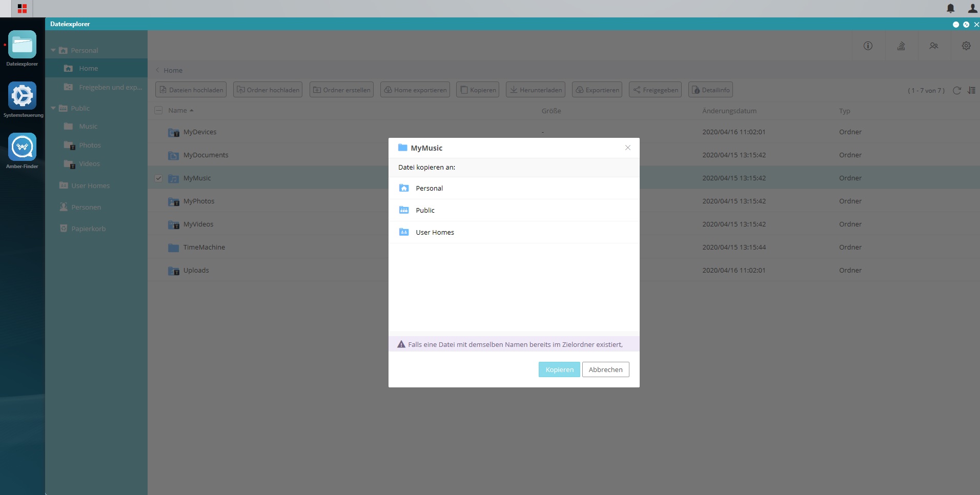Viewport: 980px width, 495px height.
Task: Sort by Typ column header
Action: click(845, 111)
